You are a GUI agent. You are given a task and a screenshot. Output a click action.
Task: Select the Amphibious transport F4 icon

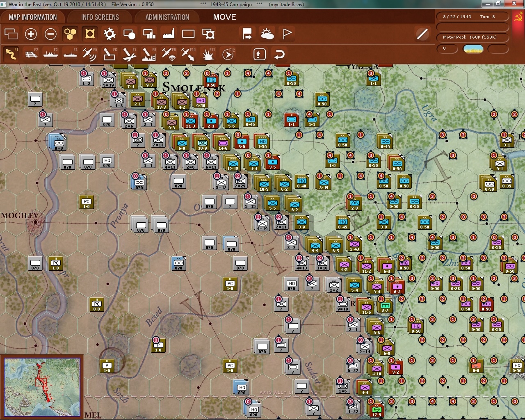pyautogui.click(x=71, y=54)
